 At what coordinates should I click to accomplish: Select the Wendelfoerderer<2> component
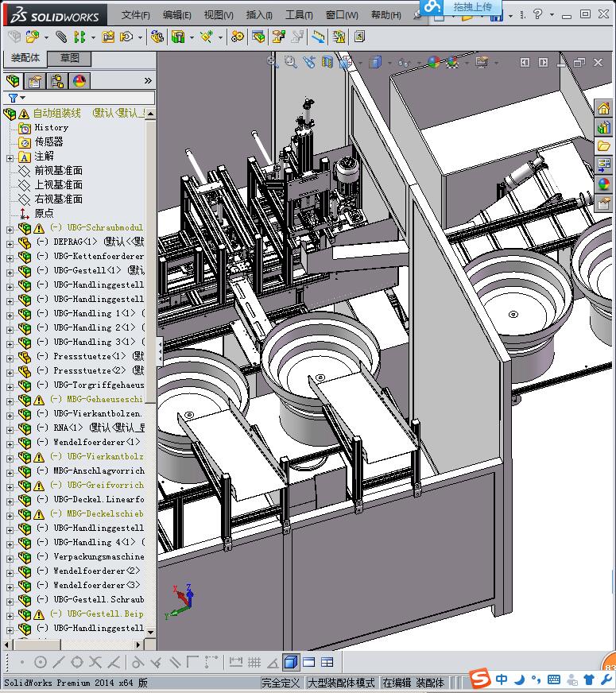[97, 571]
